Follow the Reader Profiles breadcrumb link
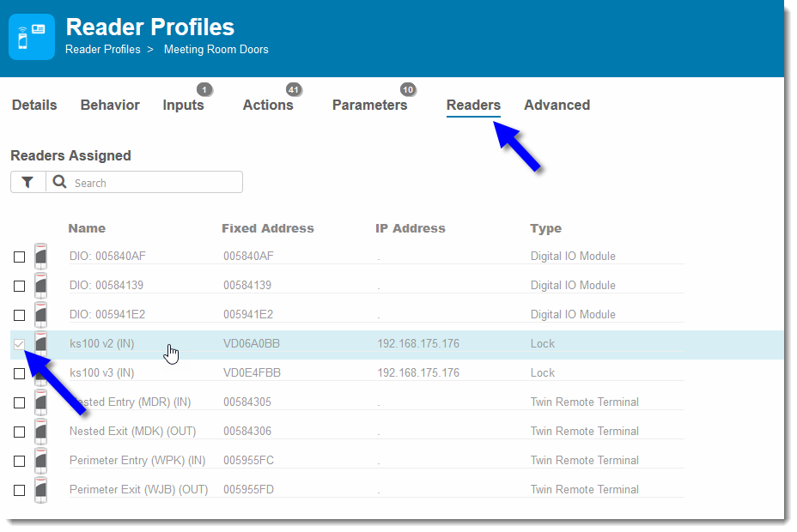 [x=103, y=50]
